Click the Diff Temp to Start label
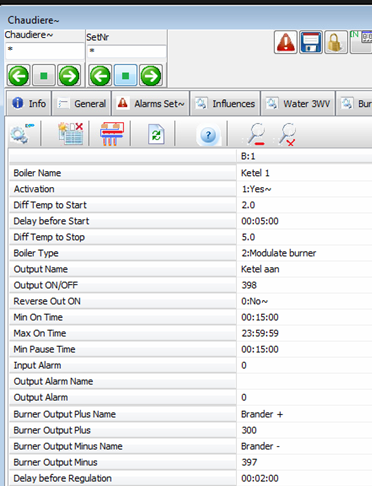Image resolution: width=372 pixels, height=486 pixels. click(50, 205)
